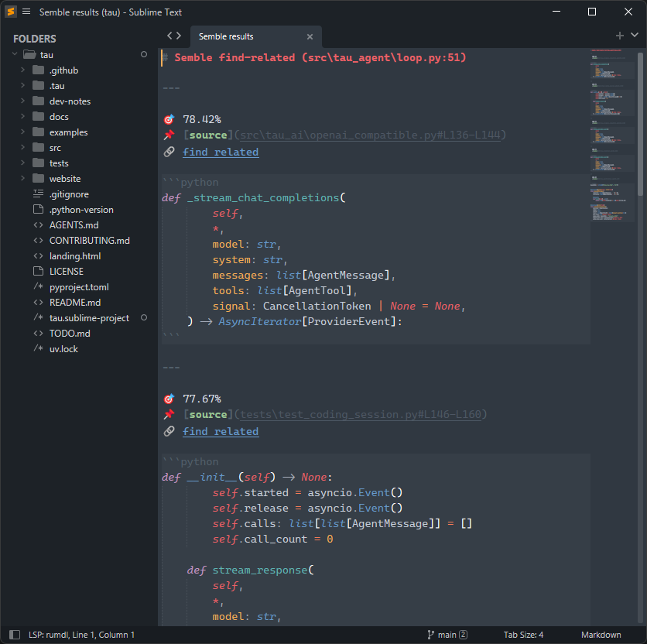Click the link emoji beside first find_related
The height and width of the screenshot is (644, 647).
(x=169, y=152)
